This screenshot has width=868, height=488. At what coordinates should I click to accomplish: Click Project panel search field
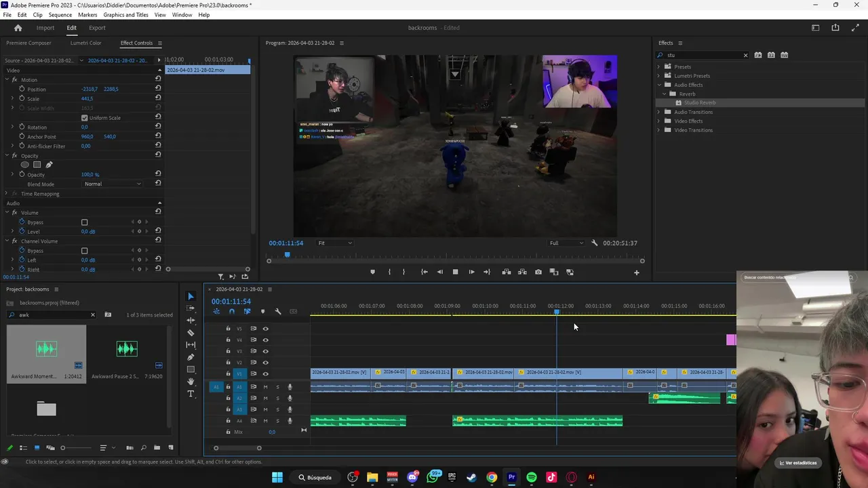52,314
